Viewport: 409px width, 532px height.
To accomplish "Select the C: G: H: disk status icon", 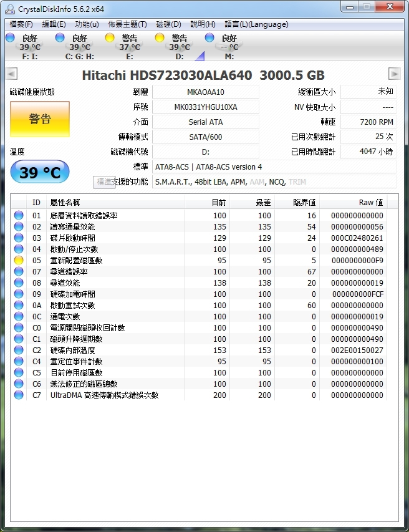I will (x=60, y=37).
